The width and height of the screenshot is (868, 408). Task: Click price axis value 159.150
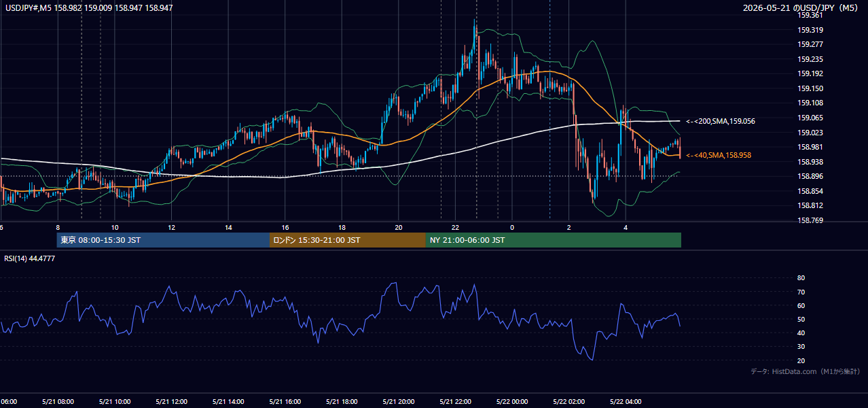[x=811, y=88]
